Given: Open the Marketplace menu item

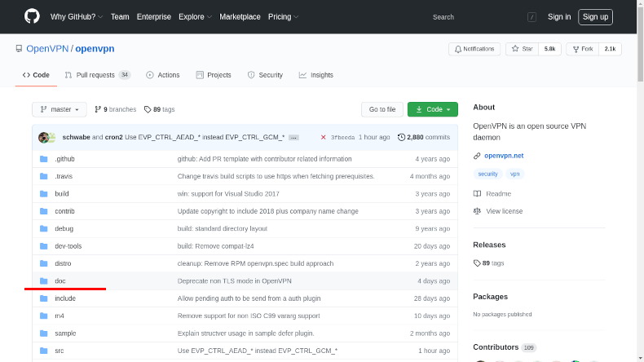Looking at the screenshot, I should click(x=240, y=17).
